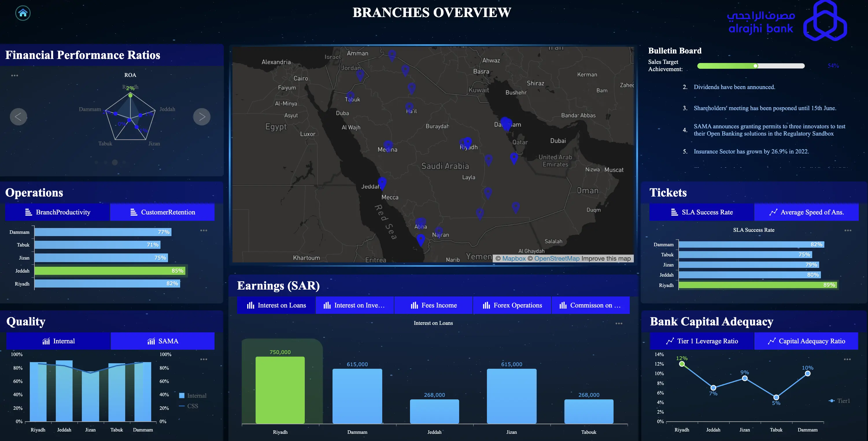
Task: Click the home icon at top left
Action: [23, 13]
